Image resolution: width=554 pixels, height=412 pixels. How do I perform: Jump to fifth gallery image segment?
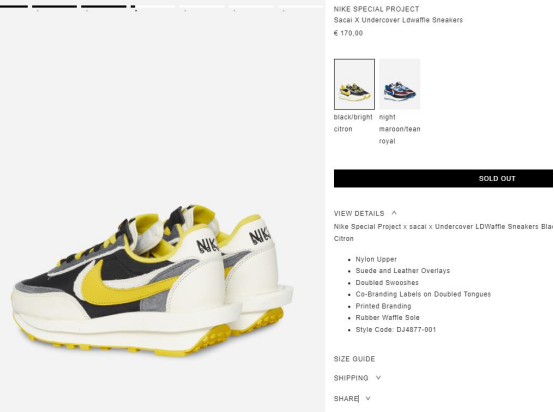coord(202,6)
